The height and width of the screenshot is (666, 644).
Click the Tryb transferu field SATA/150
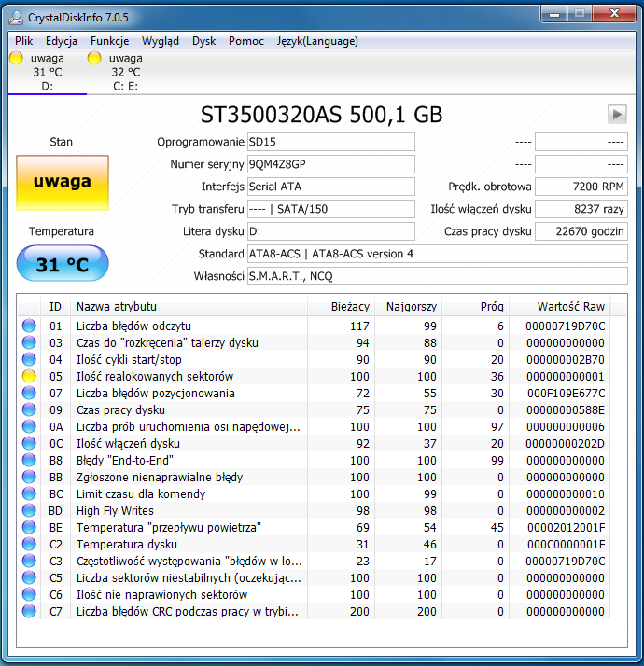[331, 209]
